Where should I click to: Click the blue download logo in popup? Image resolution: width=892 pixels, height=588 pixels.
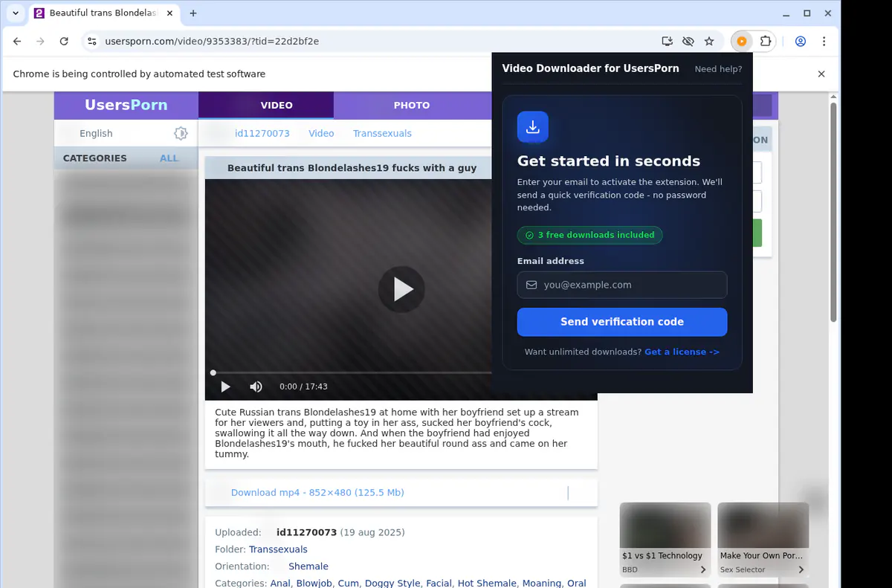tap(533, 127)
